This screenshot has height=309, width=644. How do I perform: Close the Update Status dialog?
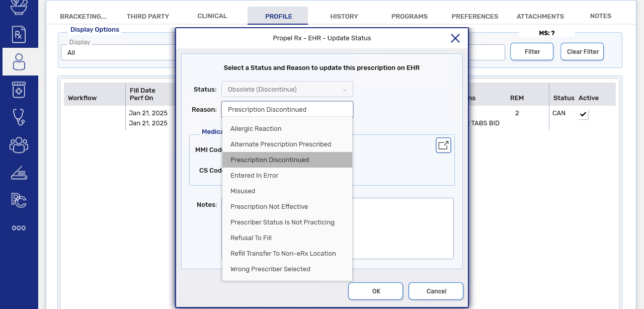[455, 38]
